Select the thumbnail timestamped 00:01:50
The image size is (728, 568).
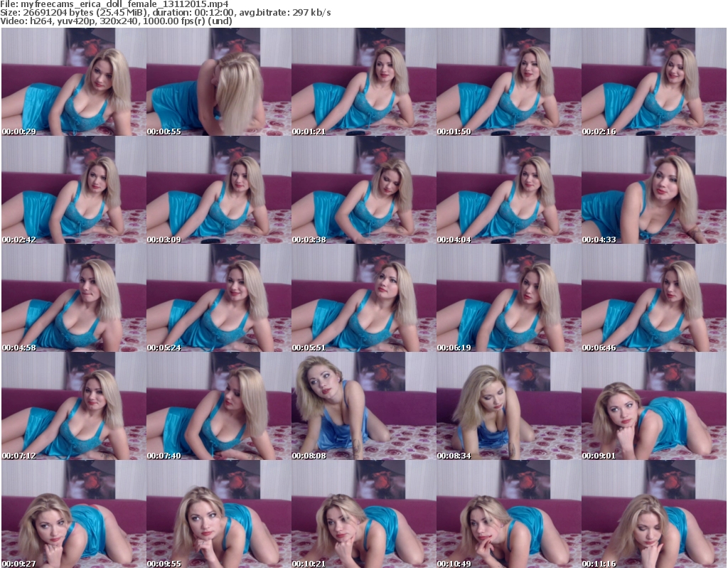coord(508,82)
